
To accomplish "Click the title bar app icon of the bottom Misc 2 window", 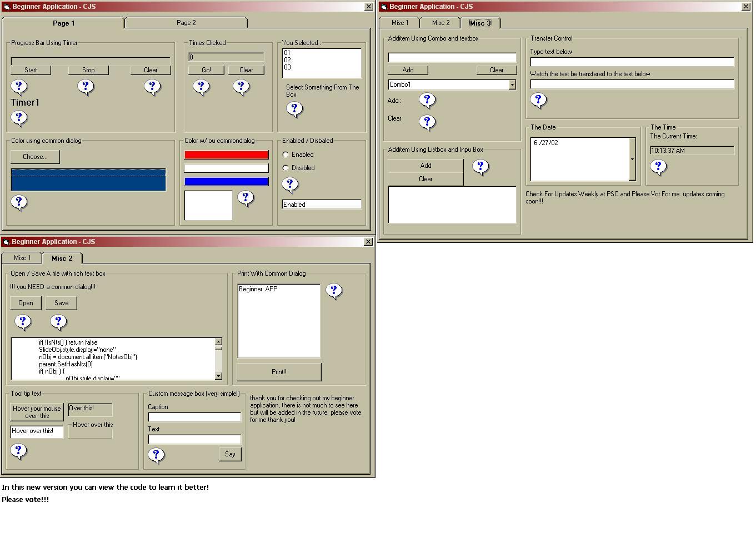I will pos(6,242).
